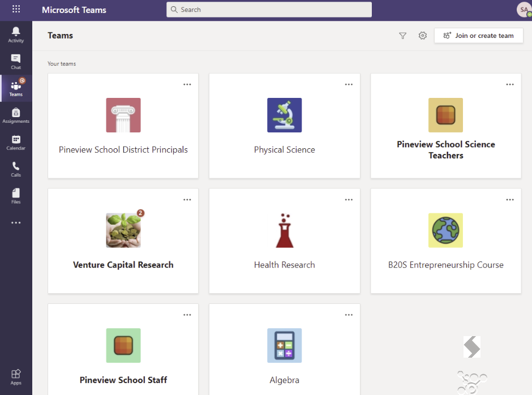Screen dimensions: 532x395
Task: Click the notification badge on Venture Capital Research
Action: (x=140, y=213)
